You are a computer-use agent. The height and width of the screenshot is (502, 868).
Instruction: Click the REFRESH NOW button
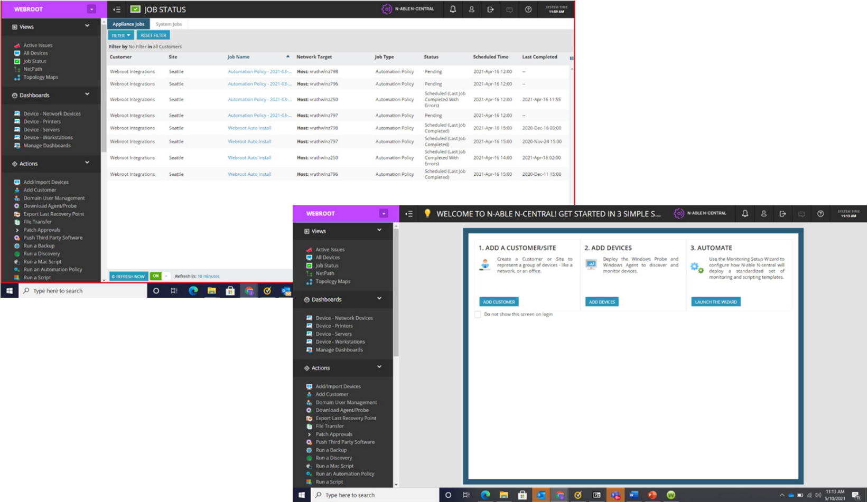tap(128, 276)
